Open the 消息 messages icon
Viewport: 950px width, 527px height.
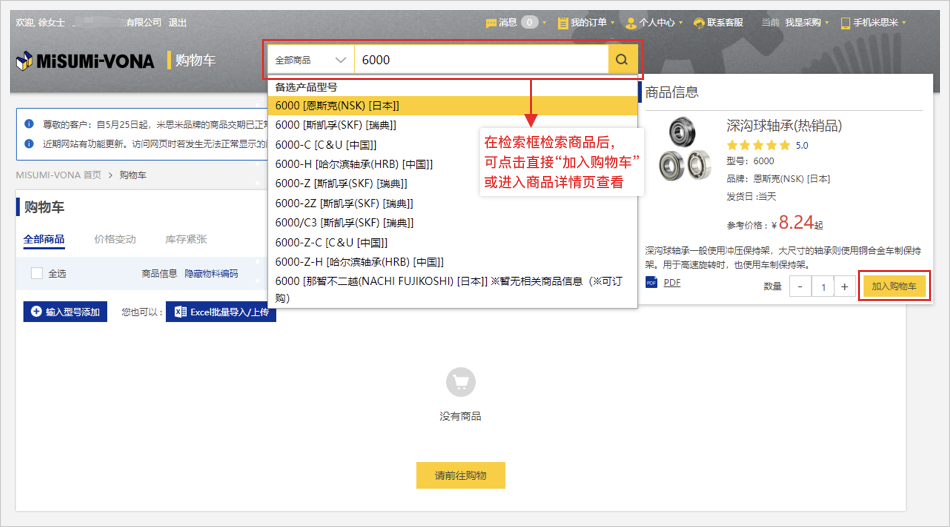(491, 22)
